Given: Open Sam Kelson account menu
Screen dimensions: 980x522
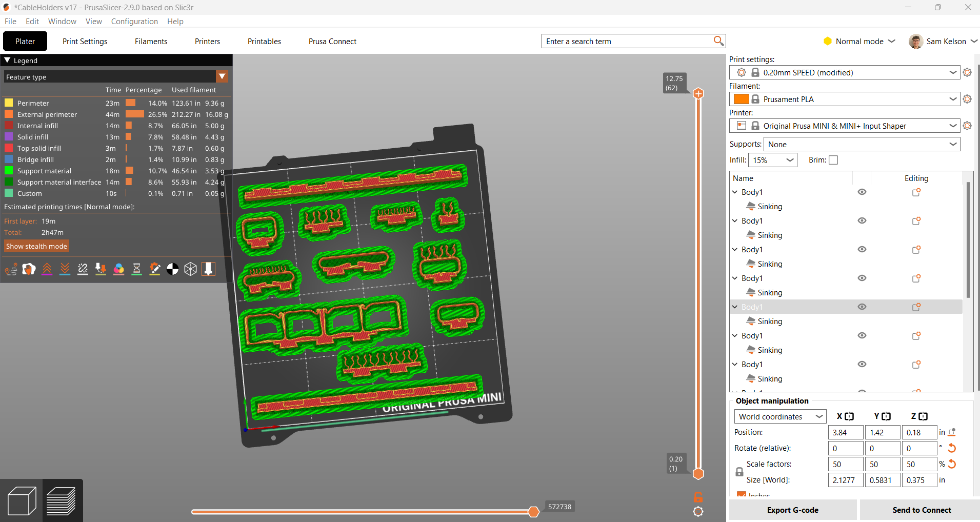Looking at the screenshot, I should tap(943, 41).
